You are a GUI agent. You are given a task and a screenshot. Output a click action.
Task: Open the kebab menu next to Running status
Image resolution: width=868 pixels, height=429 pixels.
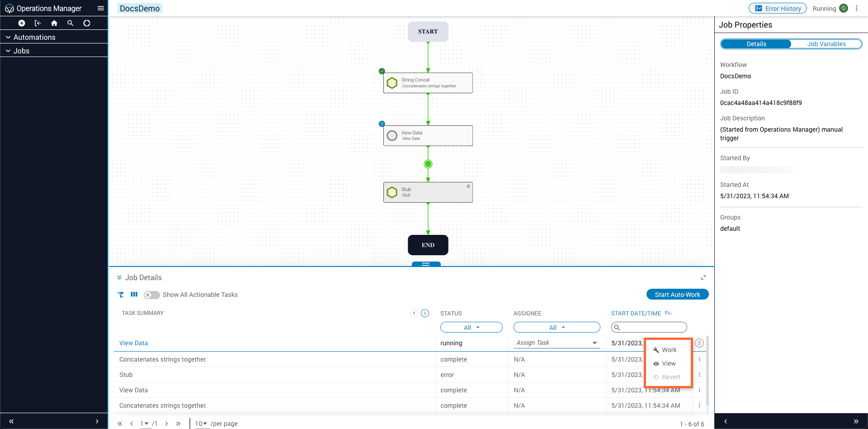coord(857,8)
